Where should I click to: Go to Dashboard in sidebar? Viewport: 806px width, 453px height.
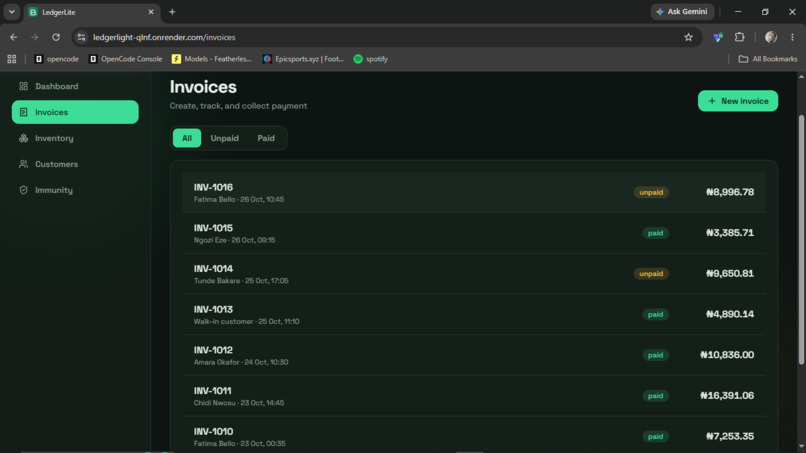[x=75, y=86]
